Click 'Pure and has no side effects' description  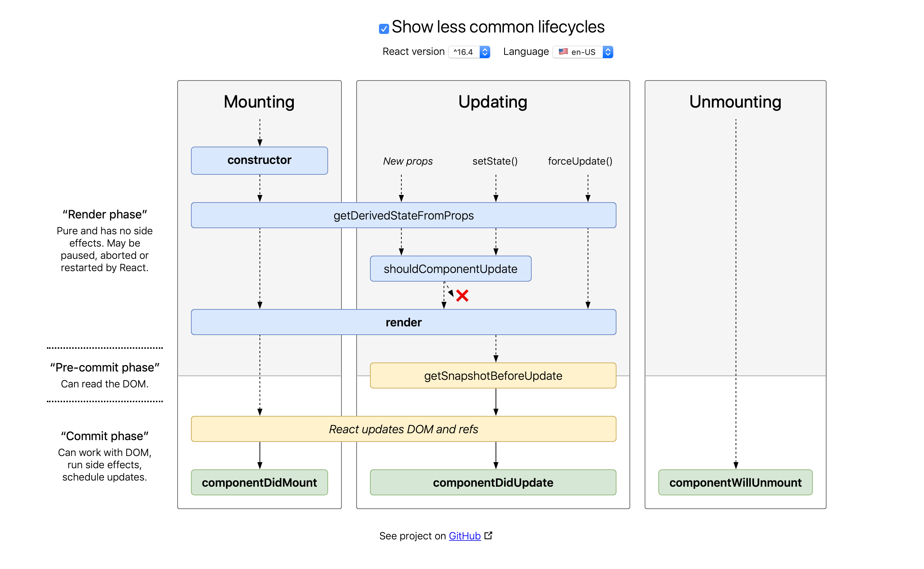click(x=105, y=249)
